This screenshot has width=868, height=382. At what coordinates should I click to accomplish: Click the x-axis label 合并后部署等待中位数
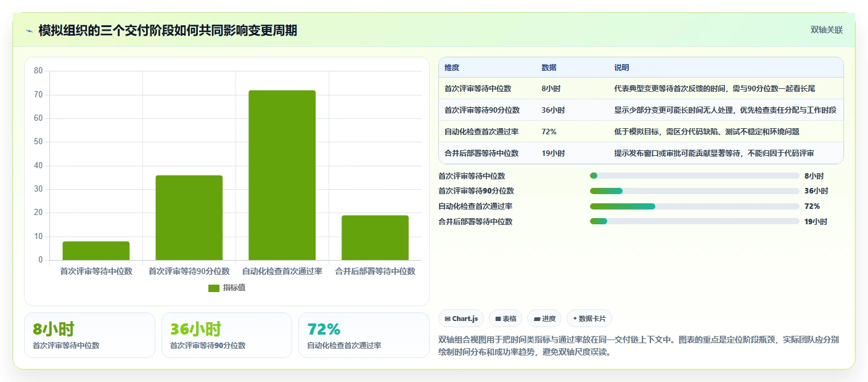click(x=375, y=271)
